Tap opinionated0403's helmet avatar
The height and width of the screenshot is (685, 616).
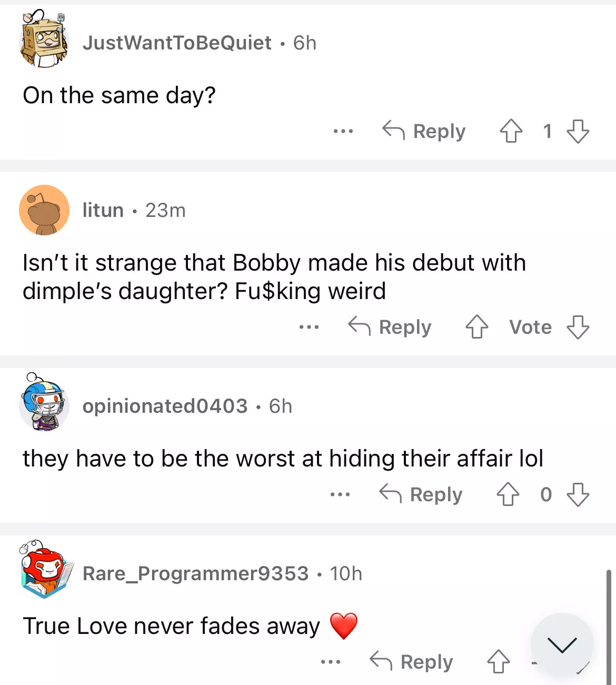point(44,404)
